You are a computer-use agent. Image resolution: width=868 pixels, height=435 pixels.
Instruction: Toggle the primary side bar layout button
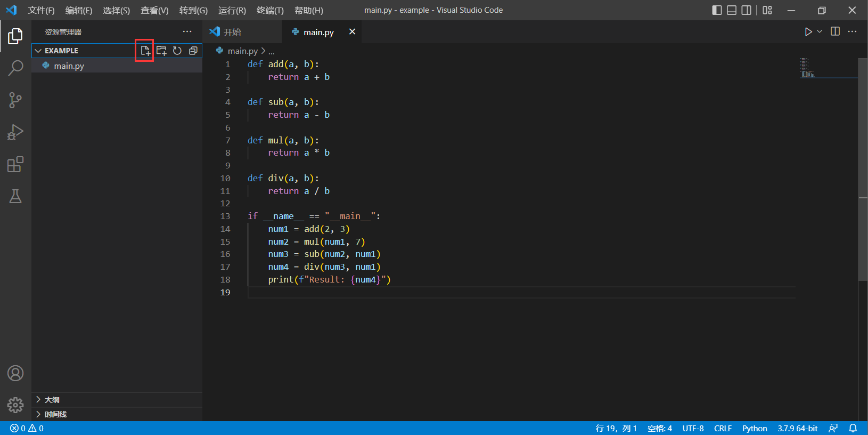coord(717,10)
